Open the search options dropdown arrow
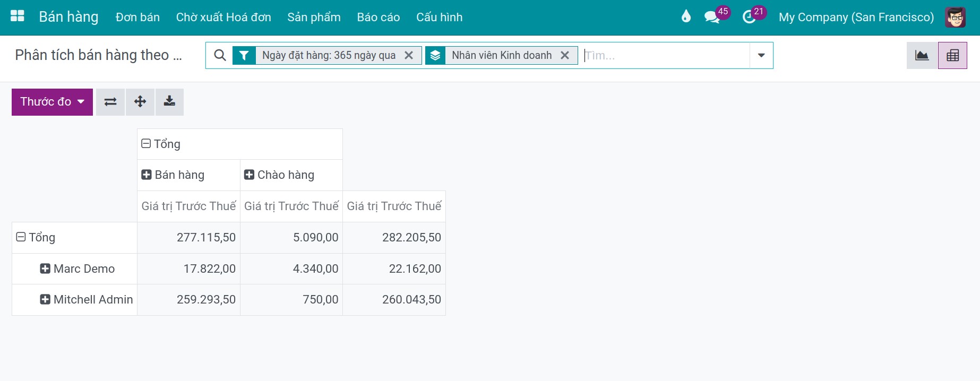 [x=761, y=55]
